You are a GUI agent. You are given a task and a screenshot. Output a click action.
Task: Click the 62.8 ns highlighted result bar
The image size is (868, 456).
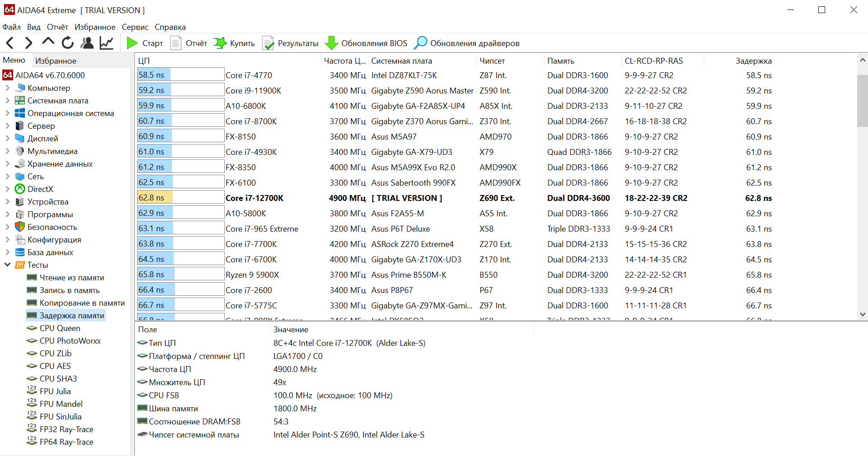click(180, 198)
